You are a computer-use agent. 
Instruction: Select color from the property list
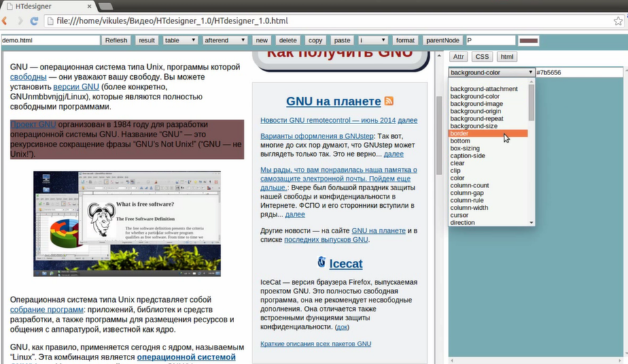point(457,178)
